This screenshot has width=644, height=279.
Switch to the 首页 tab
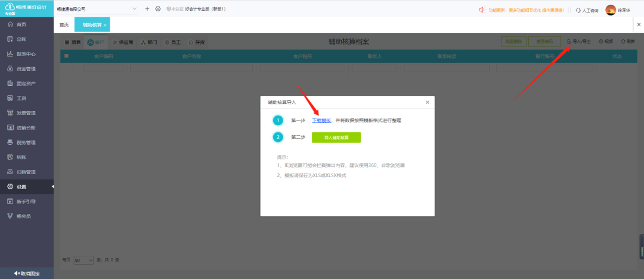pos(64,25)
